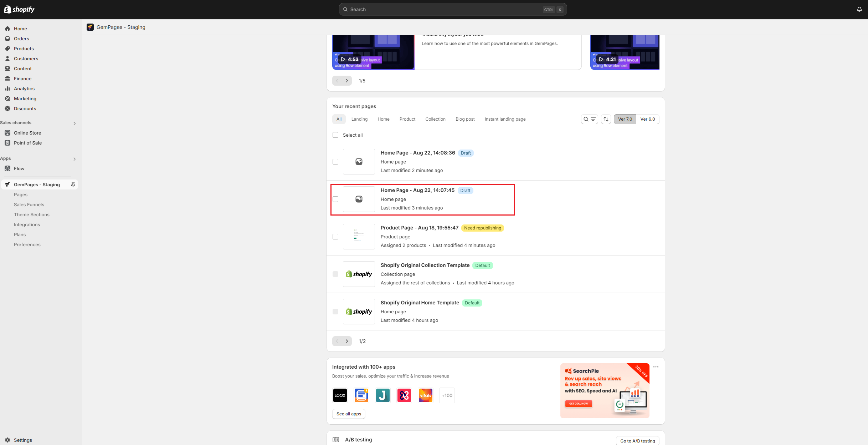Click the Judge.me app icon

382,395
